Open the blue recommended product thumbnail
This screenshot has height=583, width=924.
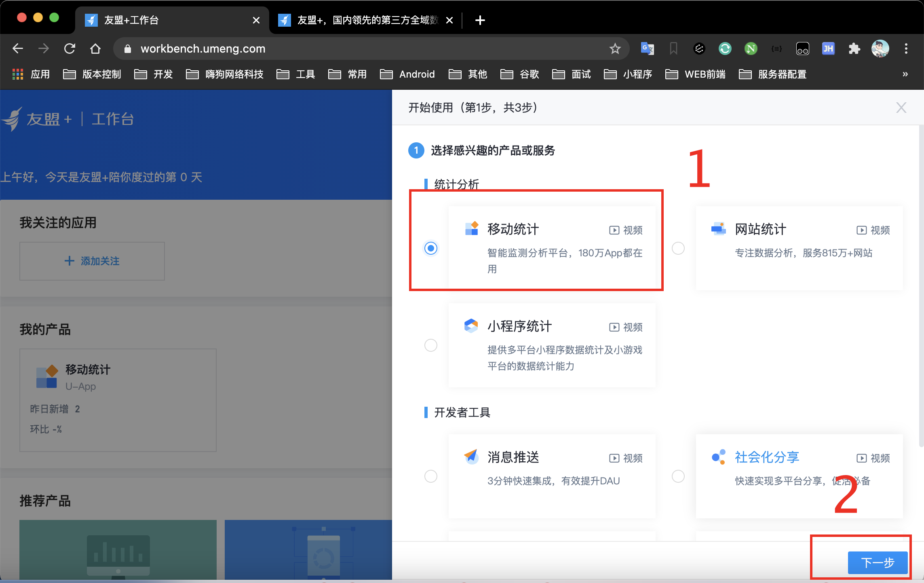pyautogui.click(x=308, y=550)
